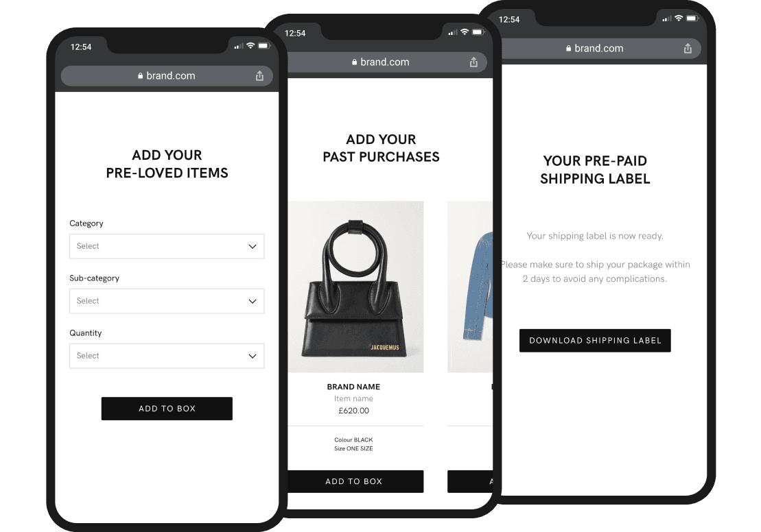The image size is (761, 532).
Task: Click ADD TO BOX below the black handbag
Action: click(x=355, y=481)
